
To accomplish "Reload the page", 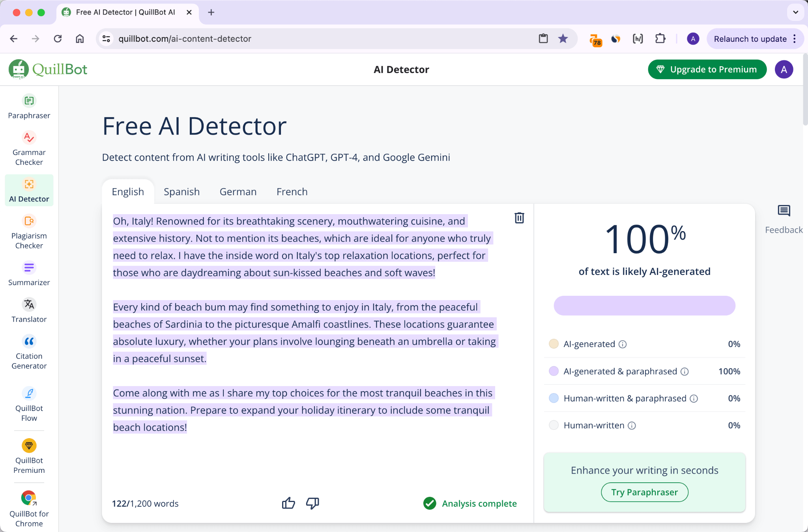I will [x=58, y=39].
